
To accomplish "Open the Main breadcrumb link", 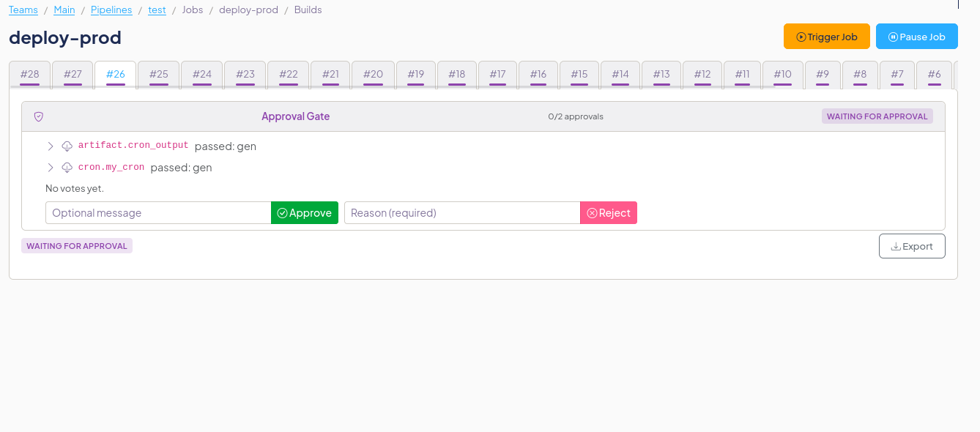I will point(64,10).
